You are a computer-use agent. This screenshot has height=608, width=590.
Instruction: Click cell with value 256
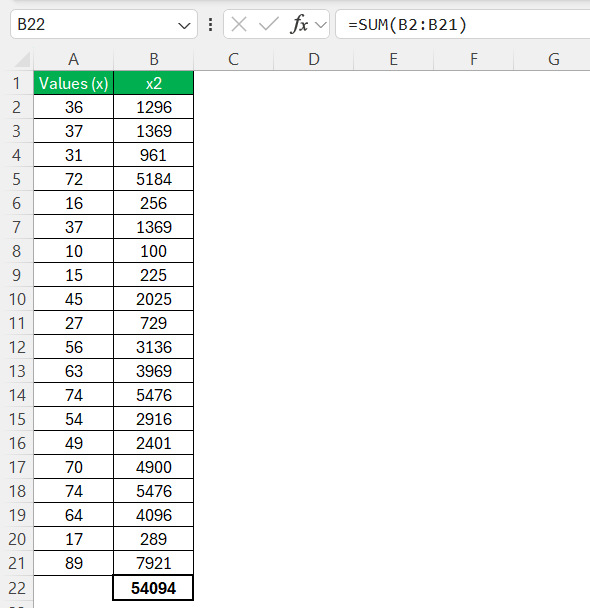tap(154, 203)
